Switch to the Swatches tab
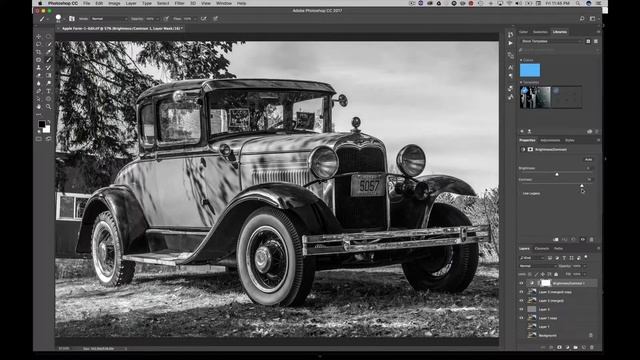Screen dimensions: 640x360 tap(540, 32)
